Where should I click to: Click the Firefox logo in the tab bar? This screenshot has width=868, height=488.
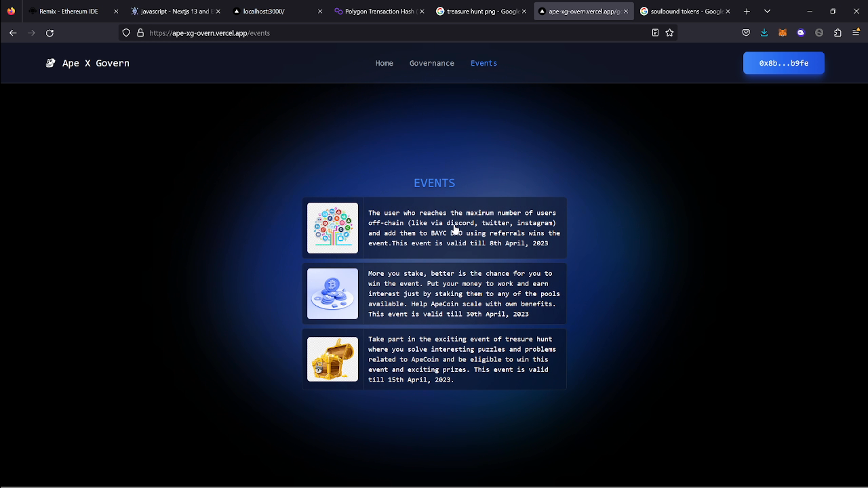click(11, 11)
